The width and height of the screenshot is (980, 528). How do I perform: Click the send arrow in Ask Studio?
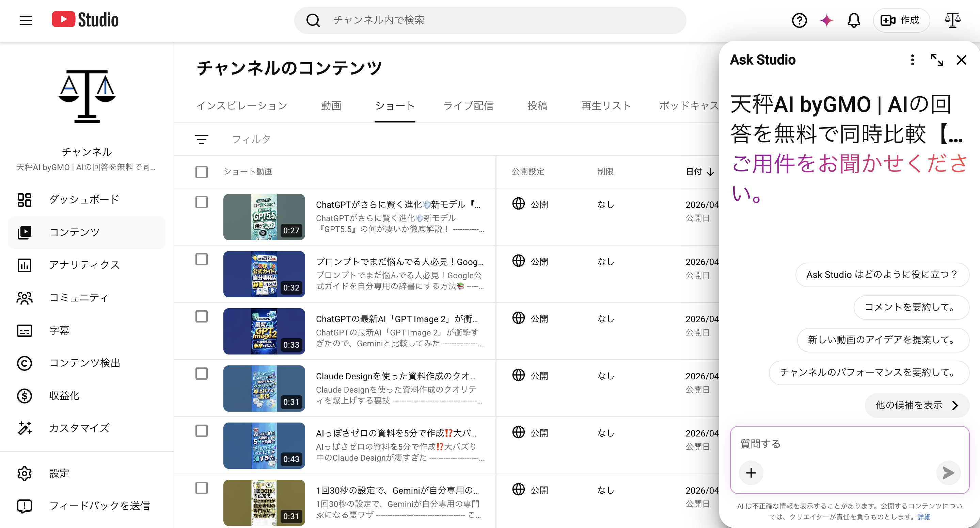click(x=948, y=473)
